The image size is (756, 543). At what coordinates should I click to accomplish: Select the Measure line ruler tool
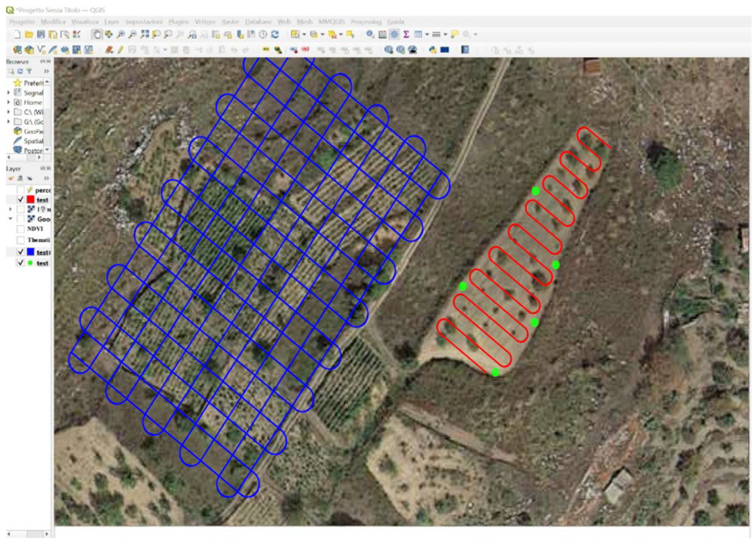(x=436, y=34)
